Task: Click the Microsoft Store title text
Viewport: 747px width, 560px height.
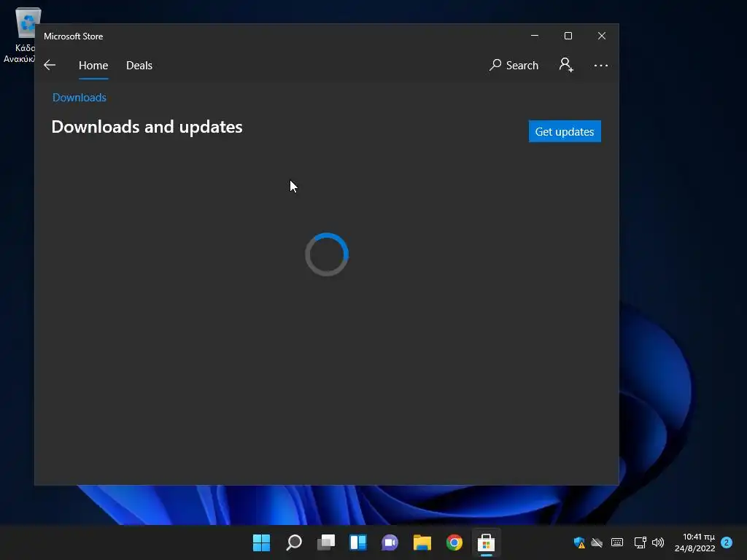Action: point(74,36)
